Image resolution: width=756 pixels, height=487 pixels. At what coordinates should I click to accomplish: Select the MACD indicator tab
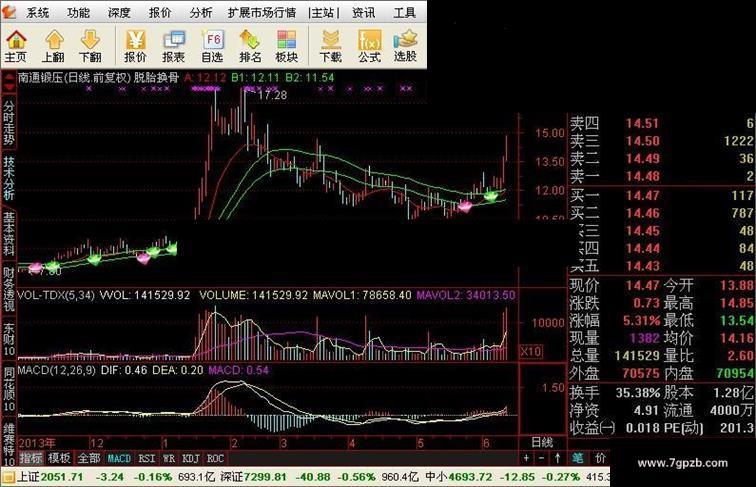(119, 458)
